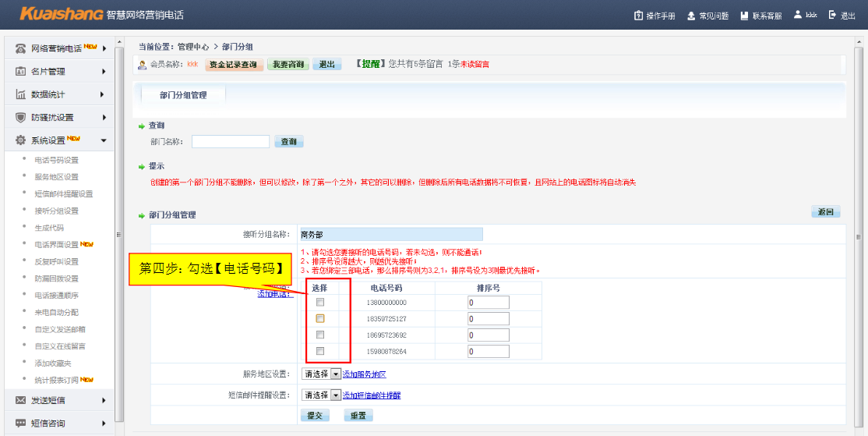
Task: Click the 数据统计 chart icon
Action: pyautogui.click(x=21, y=95)
